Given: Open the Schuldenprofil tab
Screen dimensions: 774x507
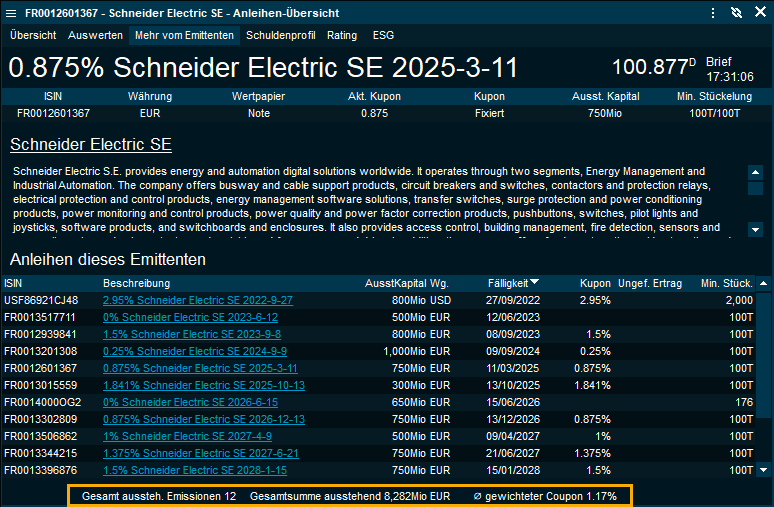Looking at the screenshot, I should tap(280, 35).
